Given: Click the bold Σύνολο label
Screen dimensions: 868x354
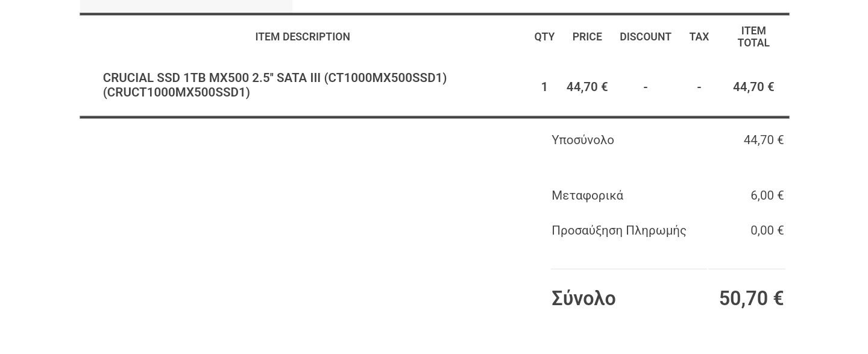Looking at the screenshot, I should coord(583,299).
